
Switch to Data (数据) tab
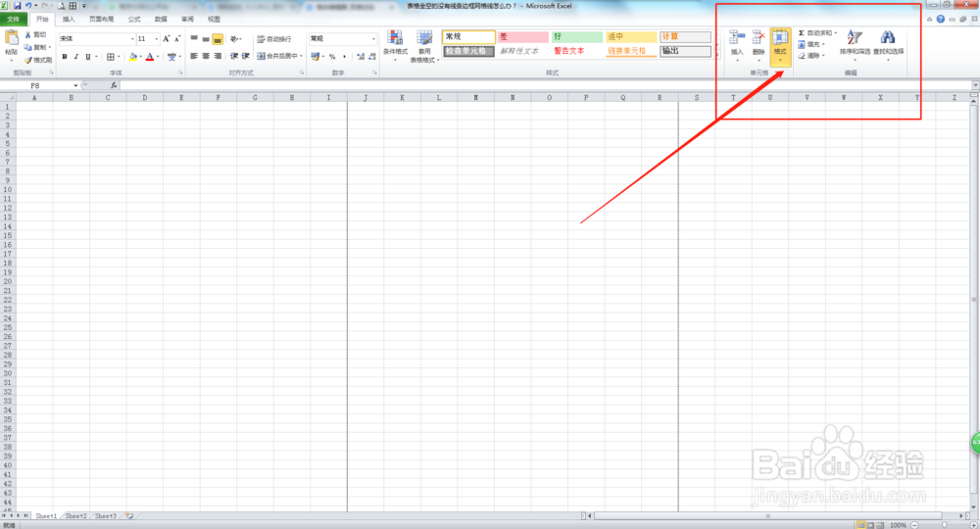click(161, 20)
